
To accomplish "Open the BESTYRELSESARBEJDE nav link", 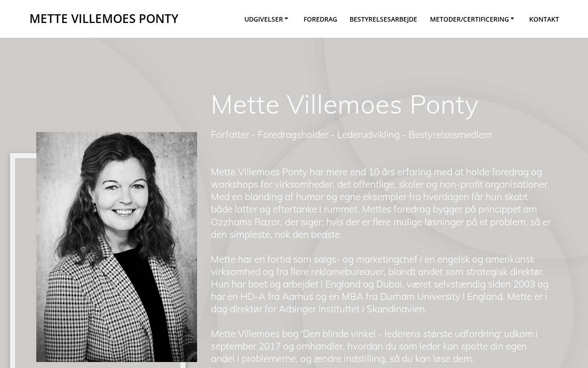I will 383,19.
